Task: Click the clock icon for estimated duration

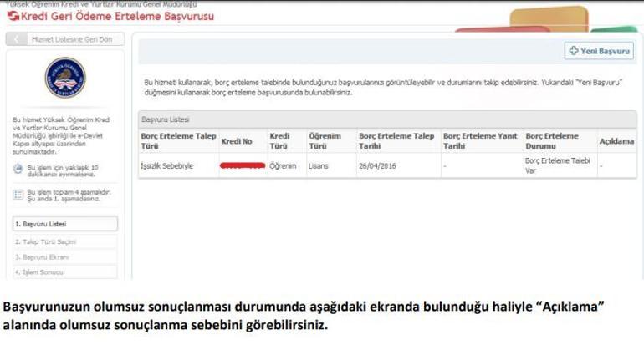Action: (x=18, y=169)
